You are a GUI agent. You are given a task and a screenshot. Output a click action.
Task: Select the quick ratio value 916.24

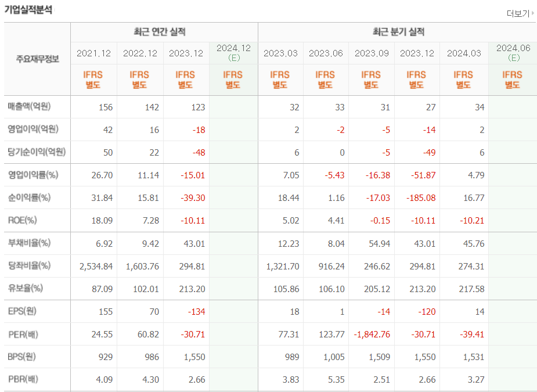click(x=331, y=266)
